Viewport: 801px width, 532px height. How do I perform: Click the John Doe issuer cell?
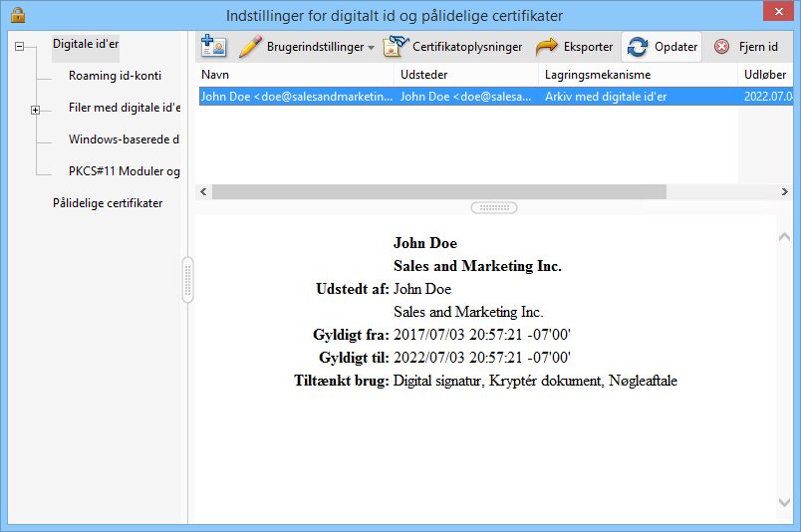[465, 96]
